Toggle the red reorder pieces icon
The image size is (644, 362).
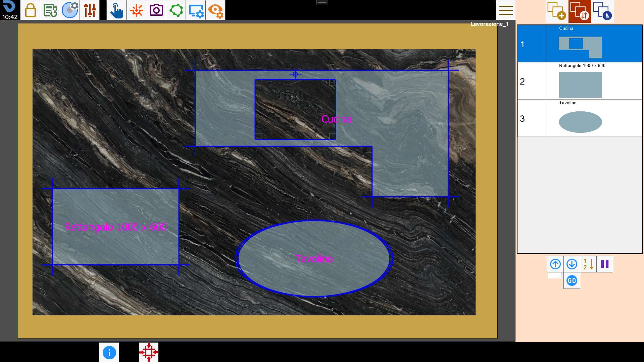[580, 11]
